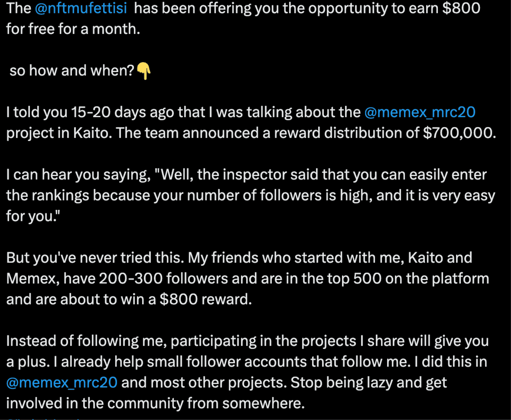Open @memex_mrc20 mention before "and most other projects"
This screenshot has width=511, height=420.
(x=62, y=383)
